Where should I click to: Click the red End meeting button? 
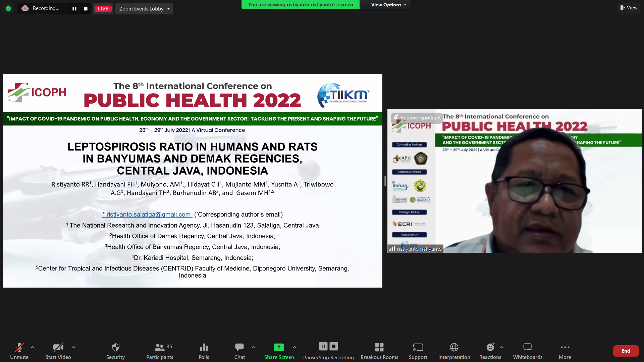click(626, 351)
